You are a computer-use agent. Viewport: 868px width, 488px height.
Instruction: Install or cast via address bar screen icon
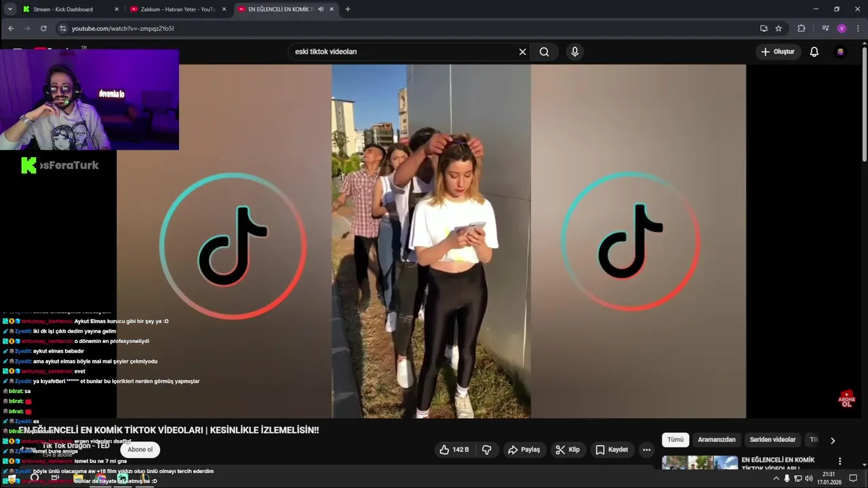pos(764,28)
